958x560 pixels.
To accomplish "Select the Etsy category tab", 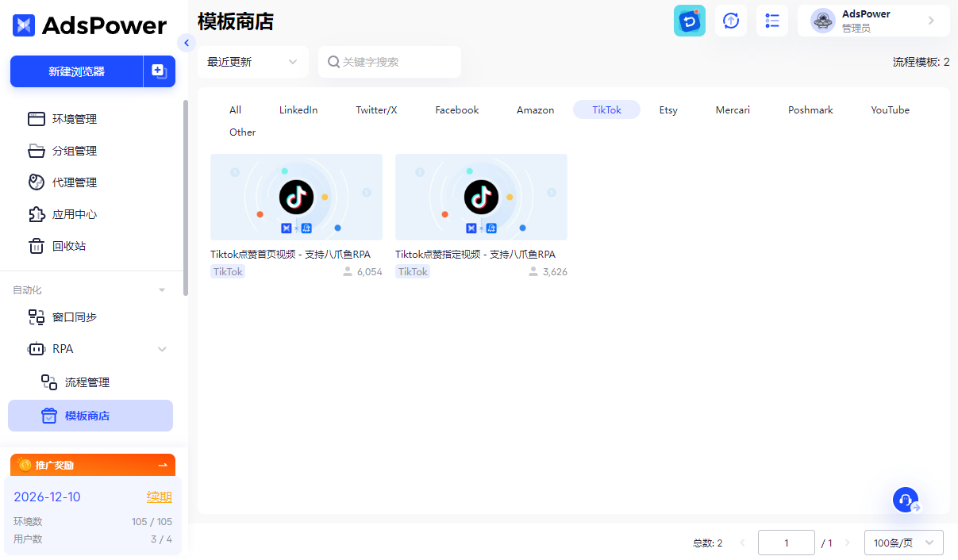I will click(x=668, y=110).
